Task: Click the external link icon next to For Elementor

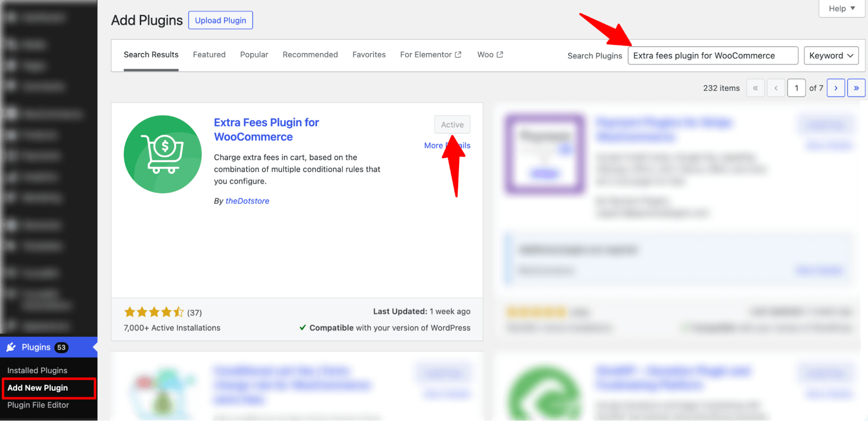Action: pos(458,55)
